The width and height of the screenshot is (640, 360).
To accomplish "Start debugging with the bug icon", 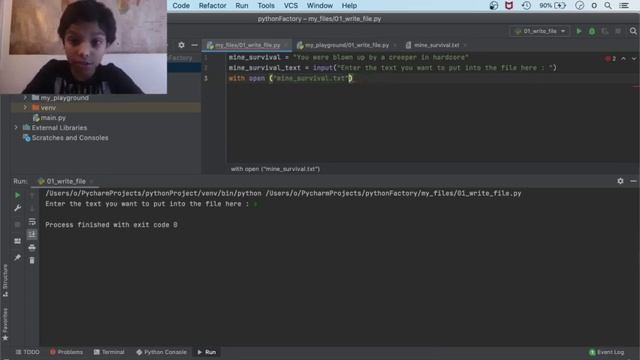I will 592,31.
